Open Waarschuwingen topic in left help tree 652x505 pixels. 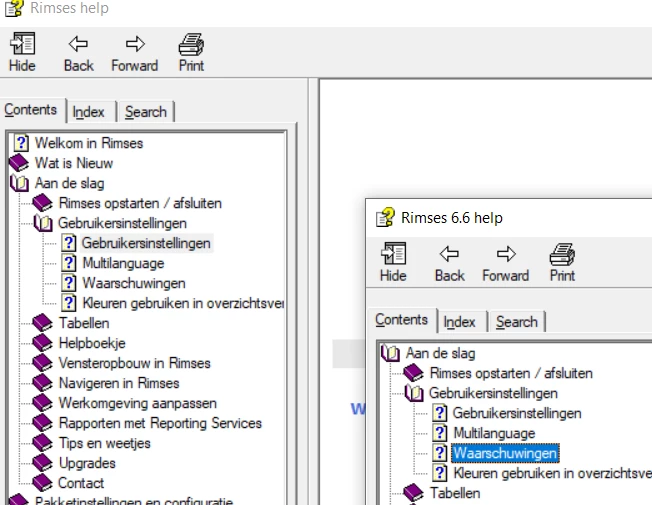tap(134, 283)
